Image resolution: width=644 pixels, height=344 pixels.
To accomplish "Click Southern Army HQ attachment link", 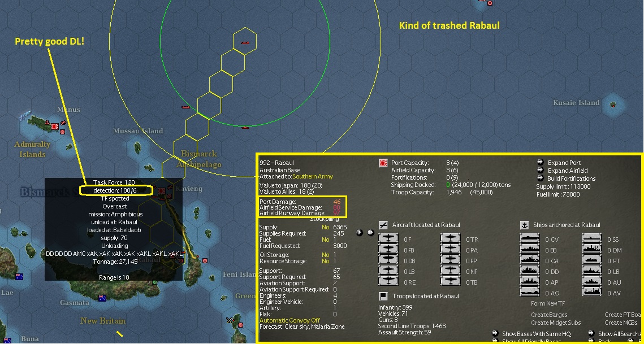I will (x=313, y=176).
